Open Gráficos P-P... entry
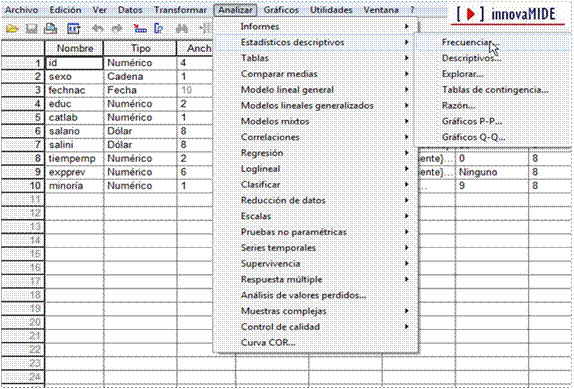 [x=494, y=121]
